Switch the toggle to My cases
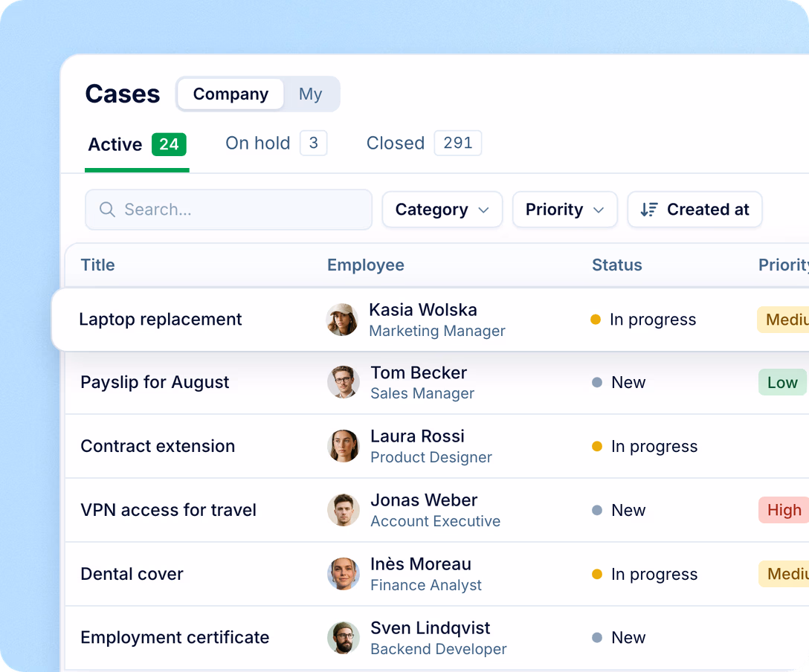The image size is (809, 672). tap(311, 94)
